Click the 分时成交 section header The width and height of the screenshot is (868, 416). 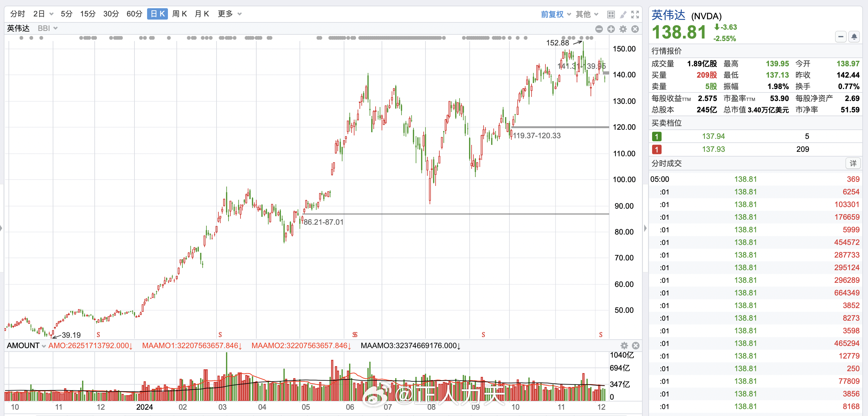(666, 163)
